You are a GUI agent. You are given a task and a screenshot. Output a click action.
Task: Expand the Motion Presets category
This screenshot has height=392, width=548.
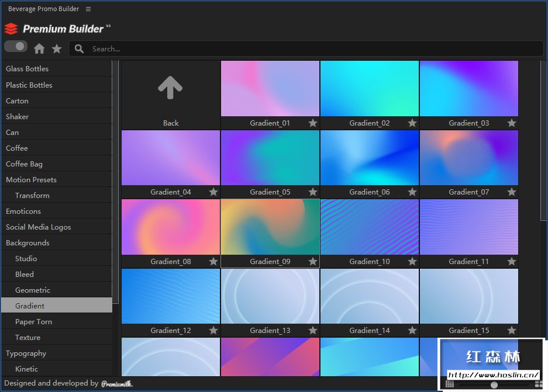click(x=57, y=180)
